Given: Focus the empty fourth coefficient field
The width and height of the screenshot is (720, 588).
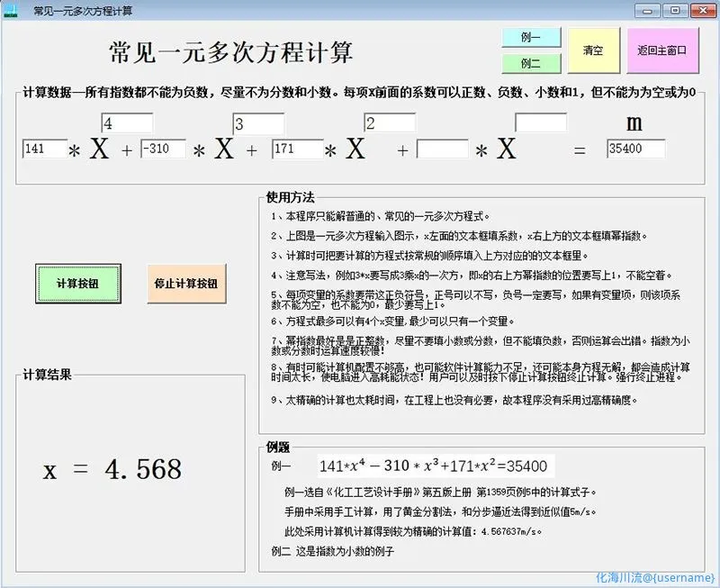Looking at the screenshot, I should (442, 149).
